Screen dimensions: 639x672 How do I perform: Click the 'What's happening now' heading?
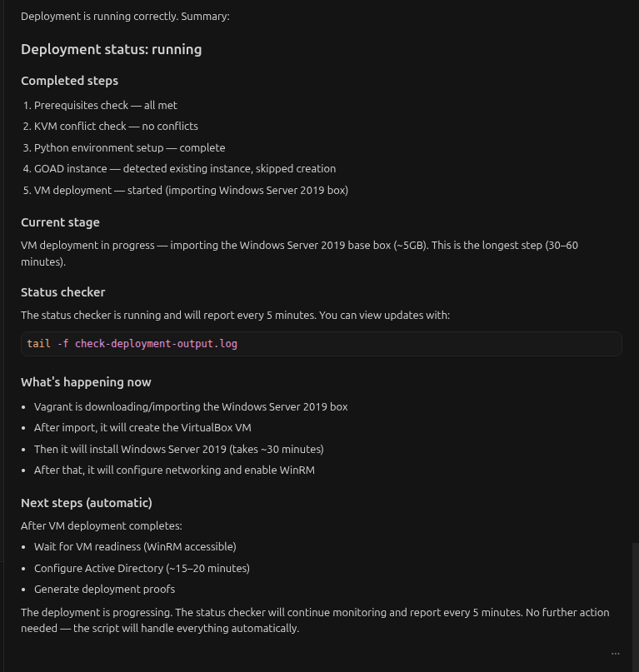tap(86, 382)
